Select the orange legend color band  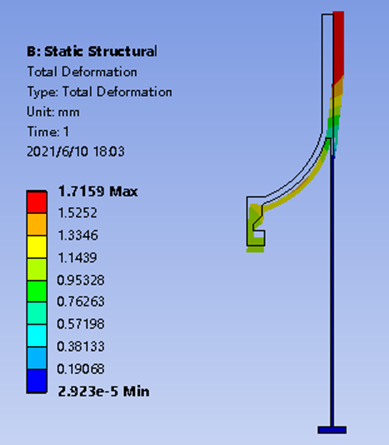[x=37, y=225]
